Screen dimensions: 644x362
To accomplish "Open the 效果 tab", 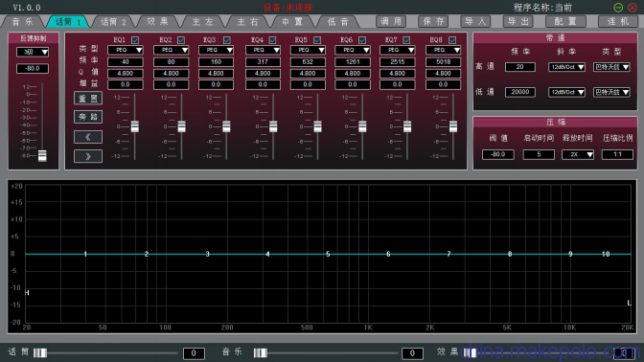I will (x=158, y=22).
